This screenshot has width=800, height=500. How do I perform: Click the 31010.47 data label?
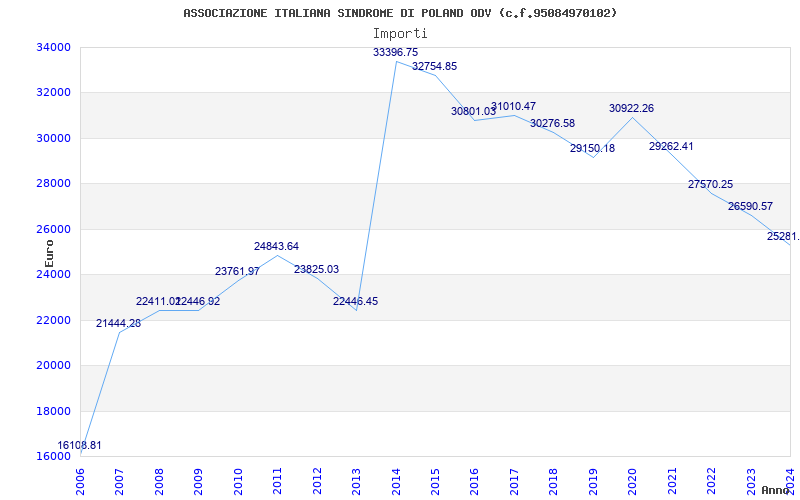[x=513, y=106]
